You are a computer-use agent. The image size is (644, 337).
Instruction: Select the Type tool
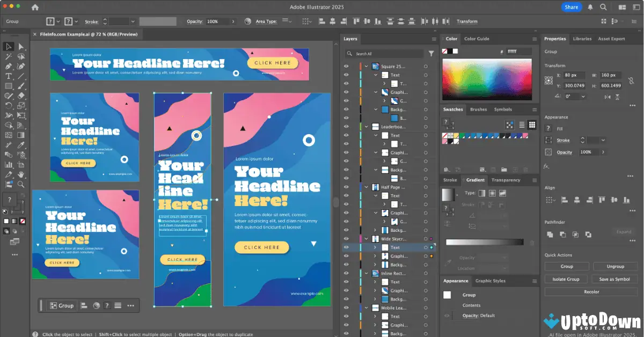click(8, 76)
